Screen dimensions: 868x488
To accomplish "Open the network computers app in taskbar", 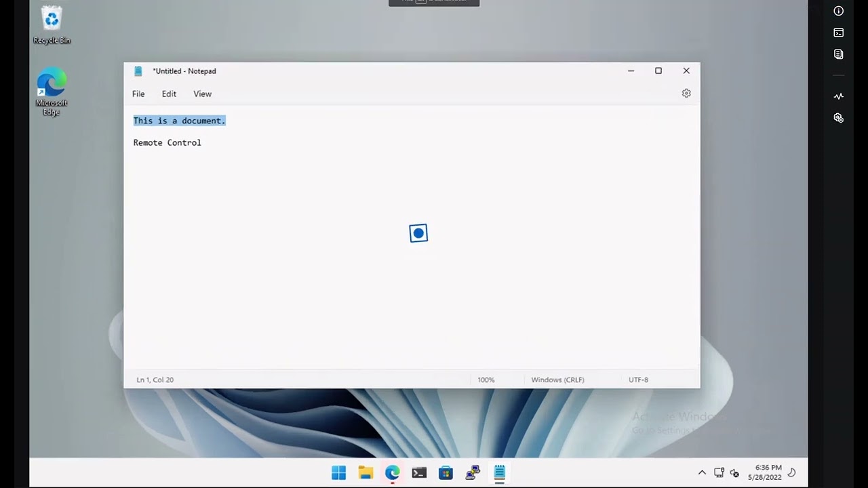I will (473, 472).
